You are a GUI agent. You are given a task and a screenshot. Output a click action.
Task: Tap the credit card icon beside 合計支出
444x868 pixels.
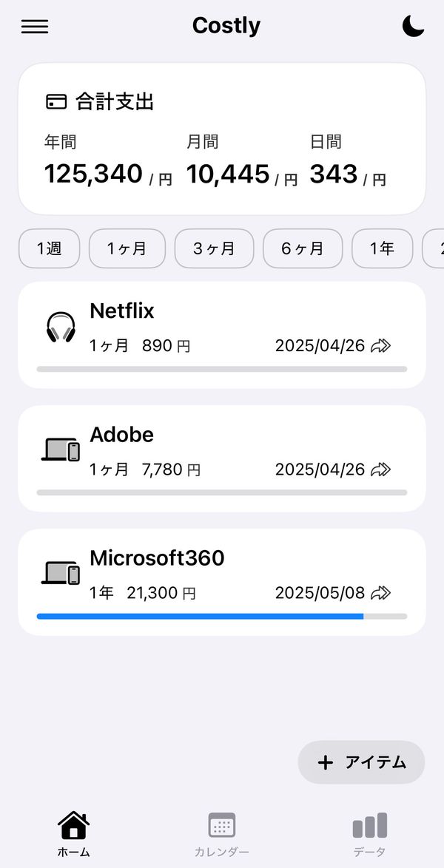pos(56,102)
